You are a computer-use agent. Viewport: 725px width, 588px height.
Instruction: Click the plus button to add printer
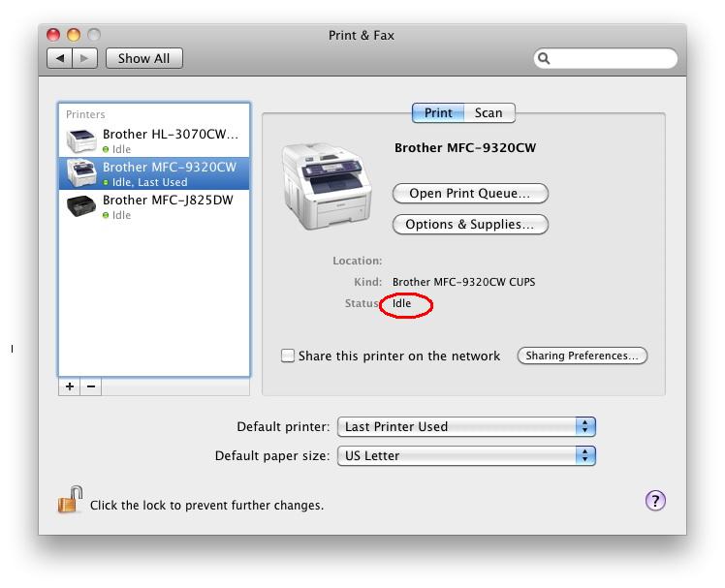70,386
